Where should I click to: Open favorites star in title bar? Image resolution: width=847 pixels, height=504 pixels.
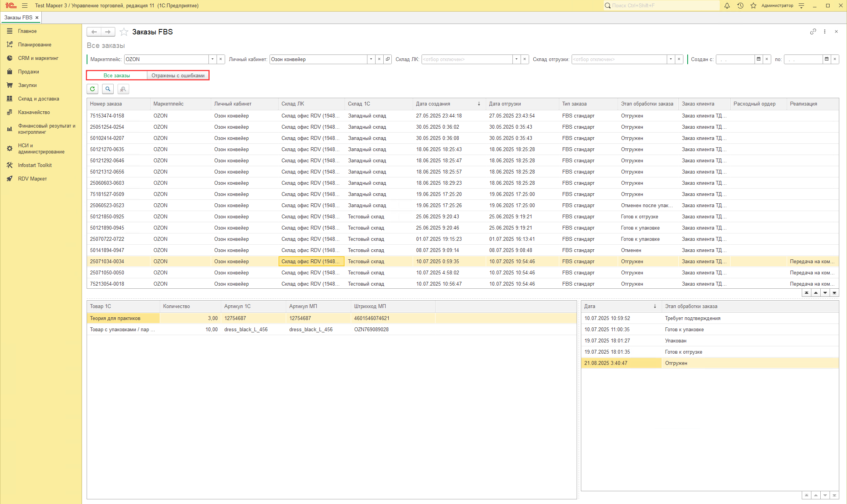point(753,5)
